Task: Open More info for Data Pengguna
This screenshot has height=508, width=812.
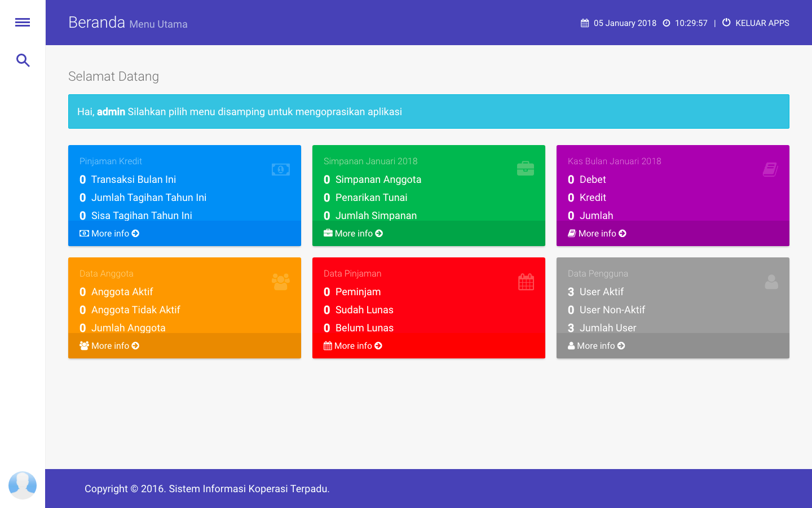Action: point(596,345)
